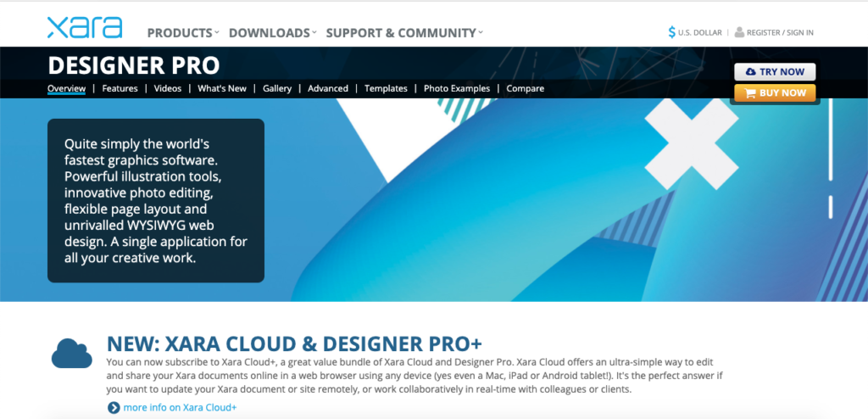Screen dimensions: 868x419
Task: Open the Downloads dropdown menu
Action: [272, 33]
